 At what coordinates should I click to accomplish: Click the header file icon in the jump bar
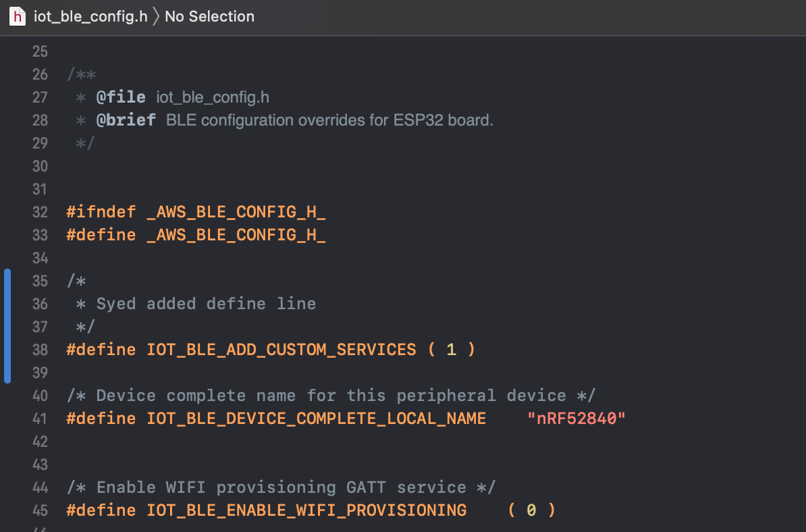pyautogui.click(x=17, y=16)
